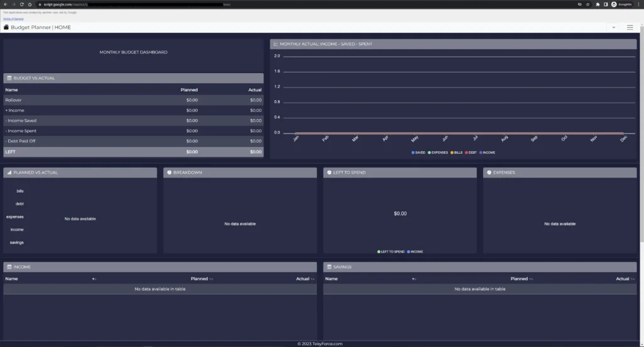This screenshot has height=347, width=644.
Task: Toggle LEFT TO SPEND legend item
Action: click(x=391, y=251)
